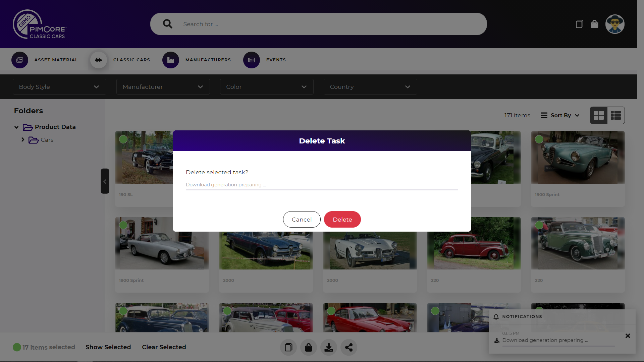Toggle selected items checkbox indicator
This screenshot has width=644, height=362.
pos(16,347)
